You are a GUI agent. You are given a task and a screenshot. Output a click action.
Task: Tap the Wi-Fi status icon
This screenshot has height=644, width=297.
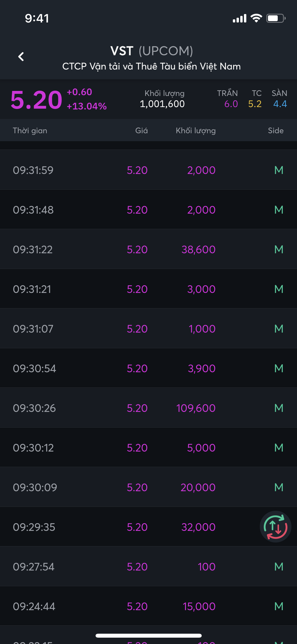point(256,18)
